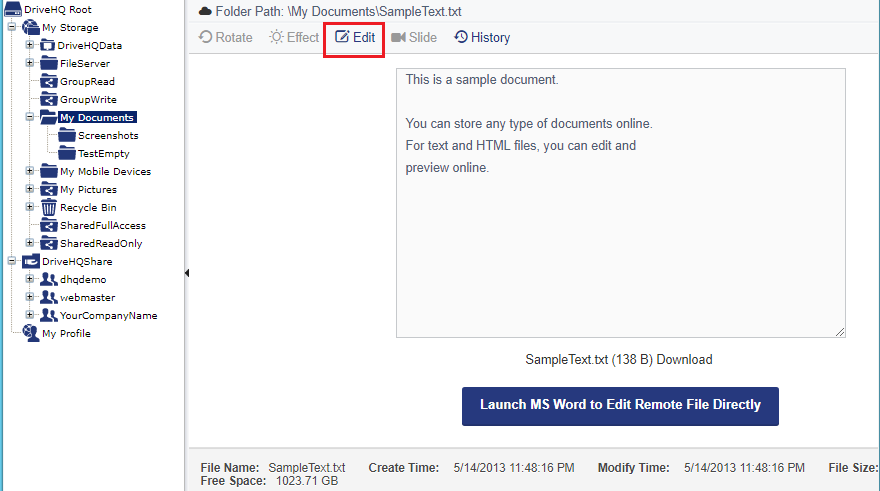This screenshot has height=491, width=880.
Task: Collapse the My Documents tree node
Action: 30,117
